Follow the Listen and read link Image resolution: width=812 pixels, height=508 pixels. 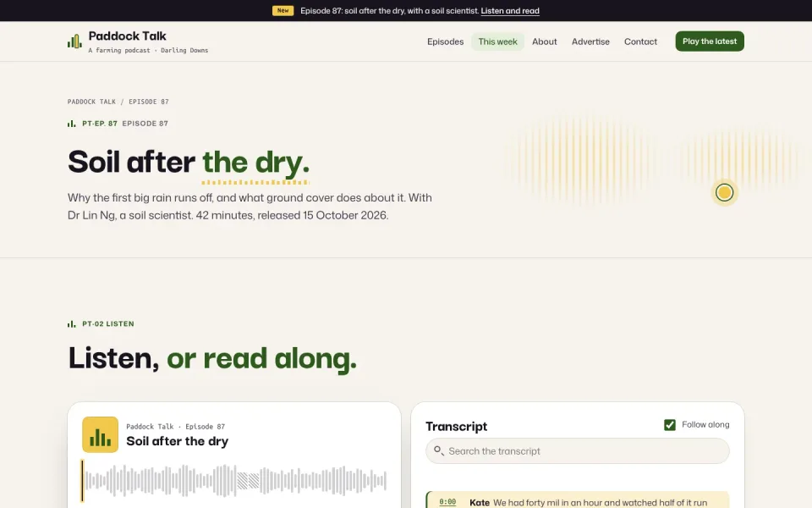tap(510, 11)
